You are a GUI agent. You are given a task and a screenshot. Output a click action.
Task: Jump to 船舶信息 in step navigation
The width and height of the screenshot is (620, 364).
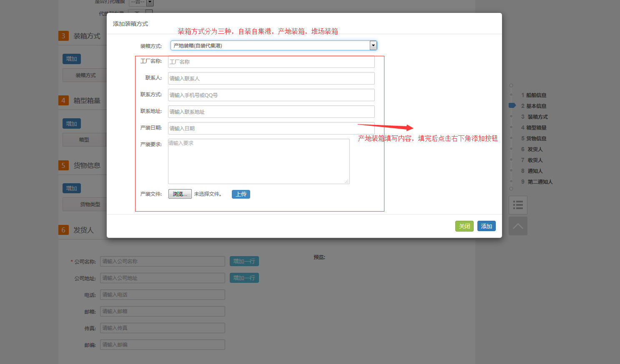point(536,95)
